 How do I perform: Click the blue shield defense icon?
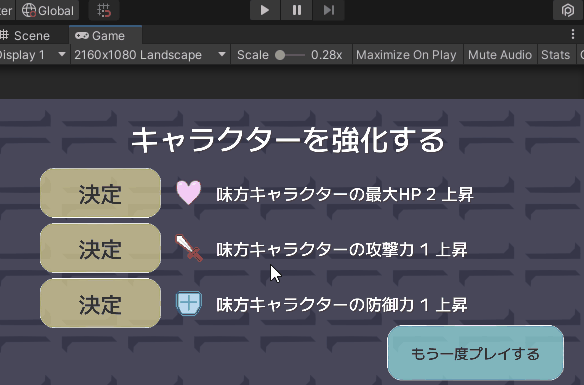pyautogui.click(x=189, y=303)
